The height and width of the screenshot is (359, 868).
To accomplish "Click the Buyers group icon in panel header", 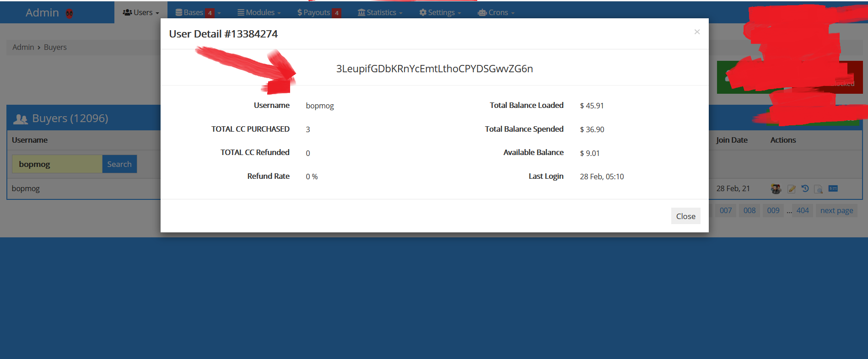I will click(x=21, y=119).
